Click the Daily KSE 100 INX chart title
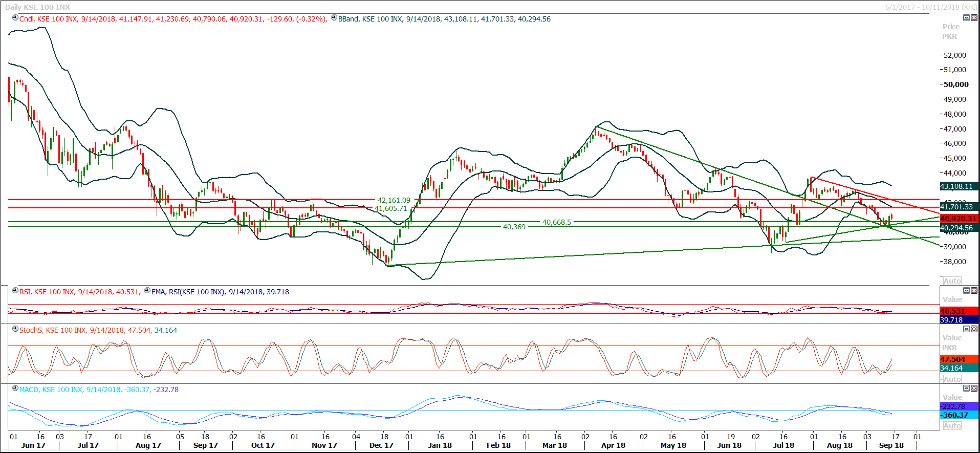The image size is (980, 453). [37, 7]
